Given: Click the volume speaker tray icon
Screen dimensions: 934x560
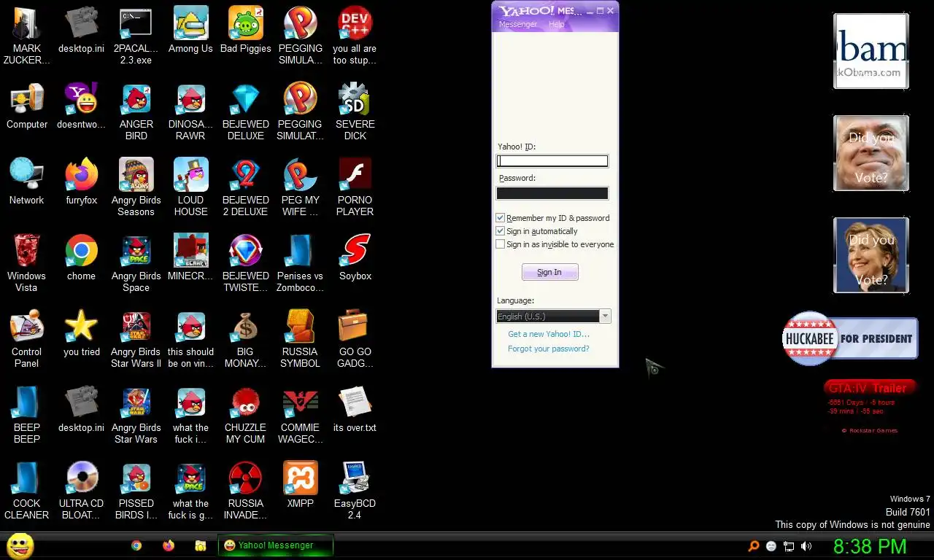Looking at the screenshot, I should tap(806, 546).
